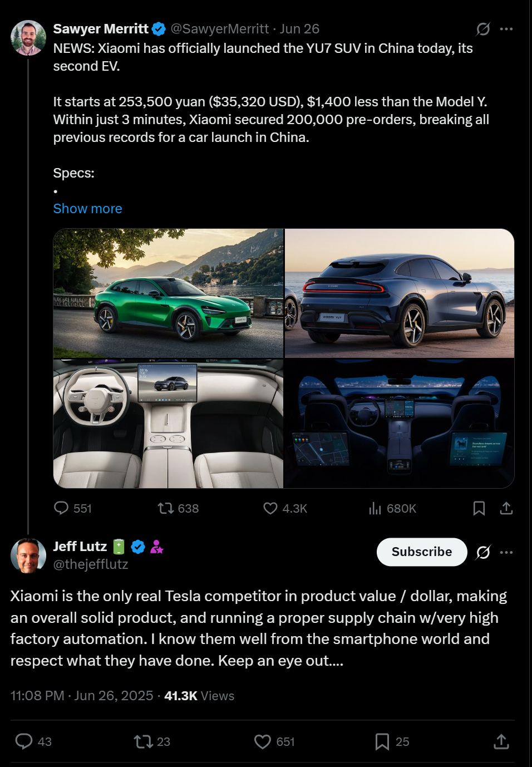532x767 pixels.
Task: Reply to Jeff Lutz's post with 43 replies
Action: tap(33, 741)
